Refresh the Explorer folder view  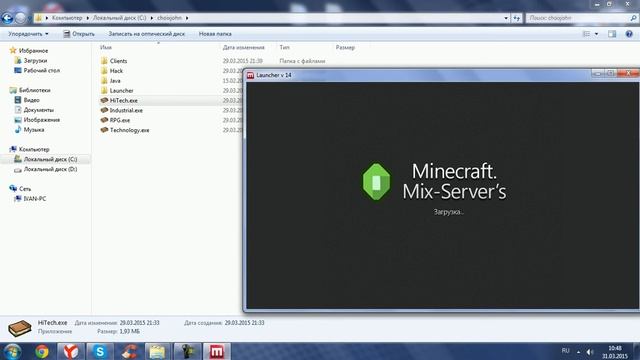(517, 18)
